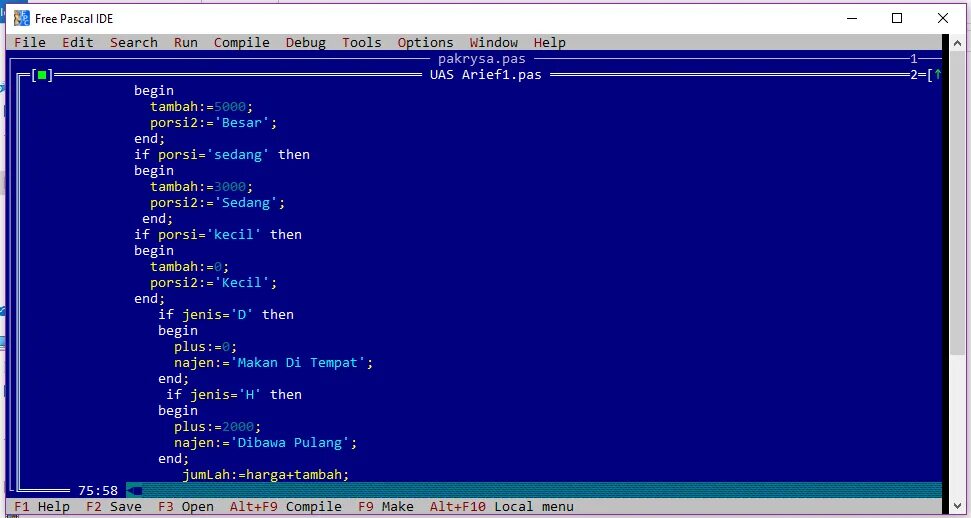
Task: Click the line if jenis='D' then
Action: [226, 314]
